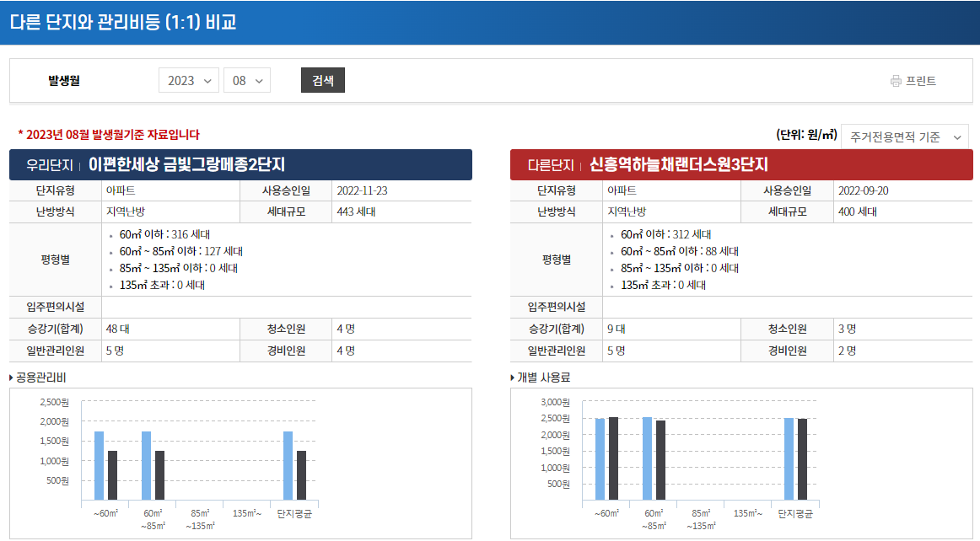Viewport: 980px width, 541px height.
Task: Open the 08 month dropdown
Action: point(247,81)
